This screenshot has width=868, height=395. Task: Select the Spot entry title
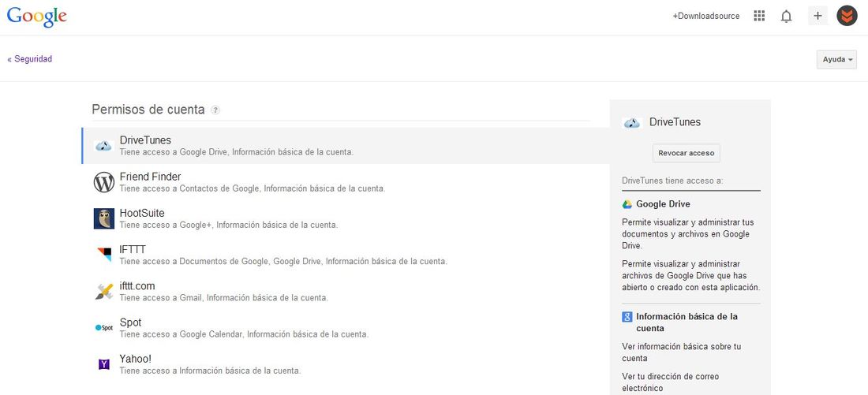click(131, 322)
